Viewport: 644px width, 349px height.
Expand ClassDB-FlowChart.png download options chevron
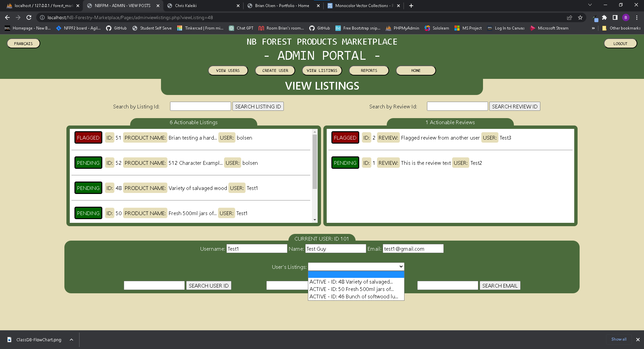71,340
